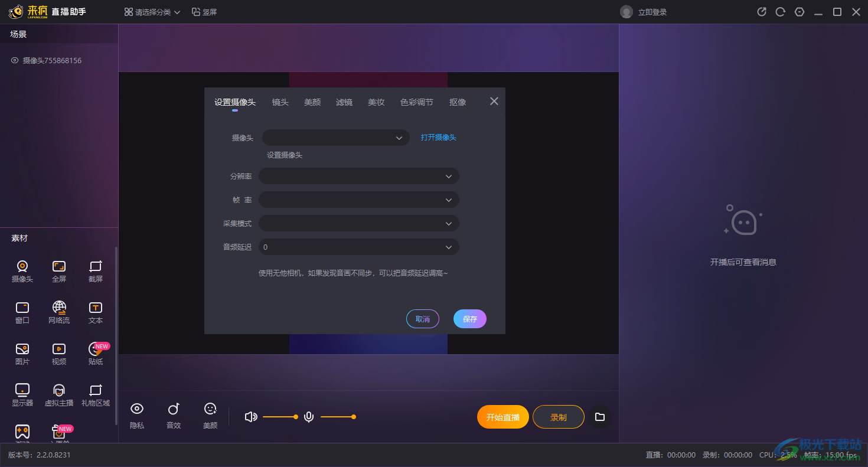Add a 礼物区域 gift area source
The width and height of the screenshot is (868, 467).
96,395
